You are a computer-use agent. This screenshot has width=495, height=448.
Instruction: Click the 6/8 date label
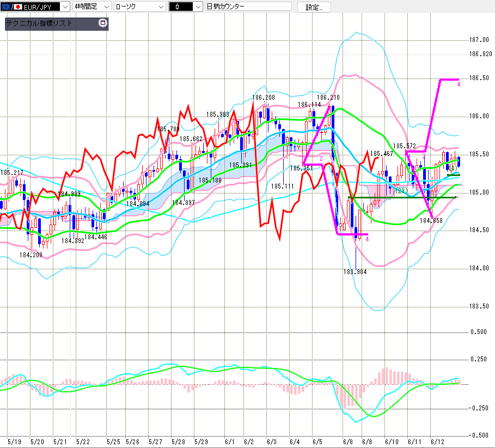pyautogui.click(x=348, y=441)
